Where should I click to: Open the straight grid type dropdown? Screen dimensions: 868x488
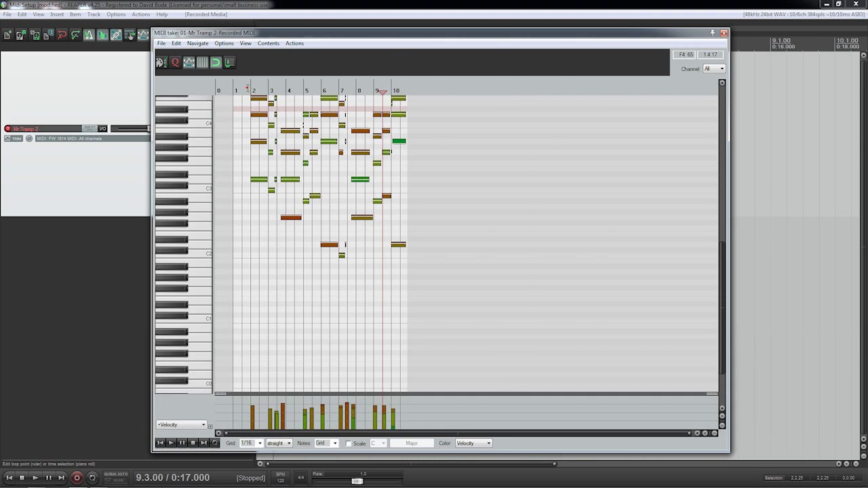(x=279, y=443)
